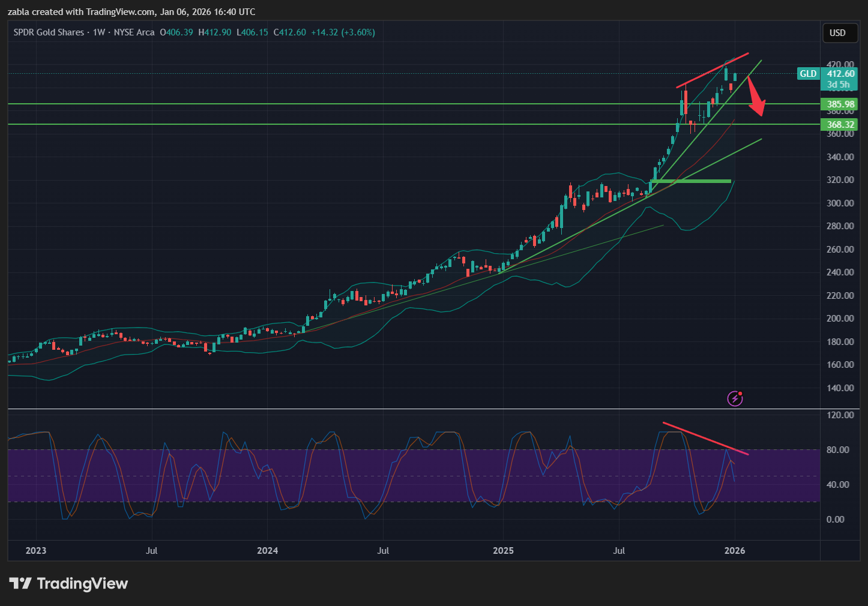Click the 2025 label on time axis

503,551
